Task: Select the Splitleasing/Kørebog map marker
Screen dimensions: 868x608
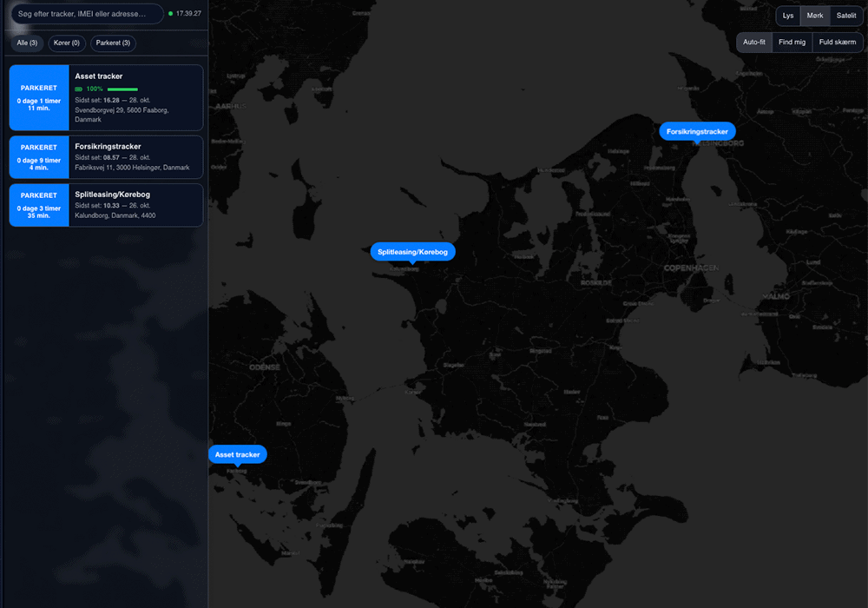Action: coord(412,252)
